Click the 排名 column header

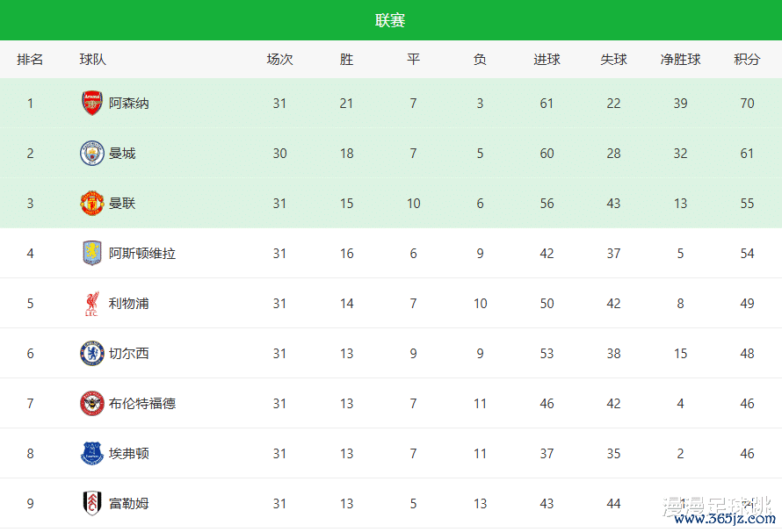click(x=30, y=60)
